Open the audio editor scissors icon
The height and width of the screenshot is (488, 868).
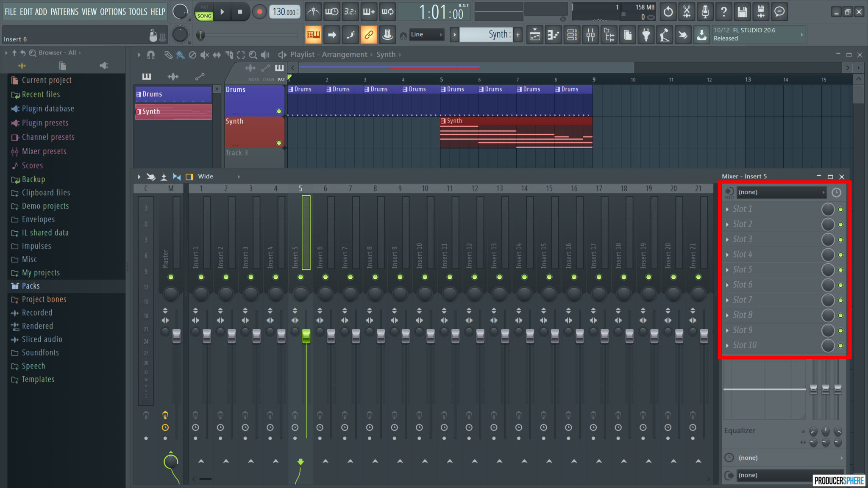tap(687, 11)
